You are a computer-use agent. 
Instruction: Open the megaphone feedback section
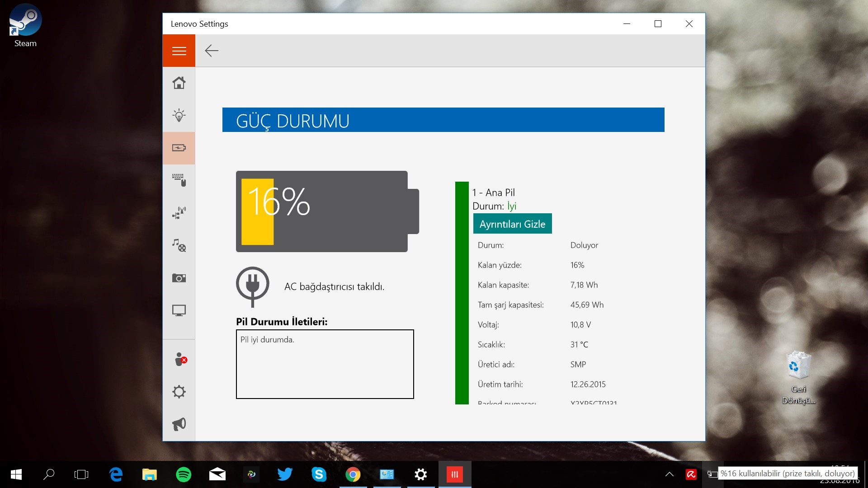(x=179, y=424)
